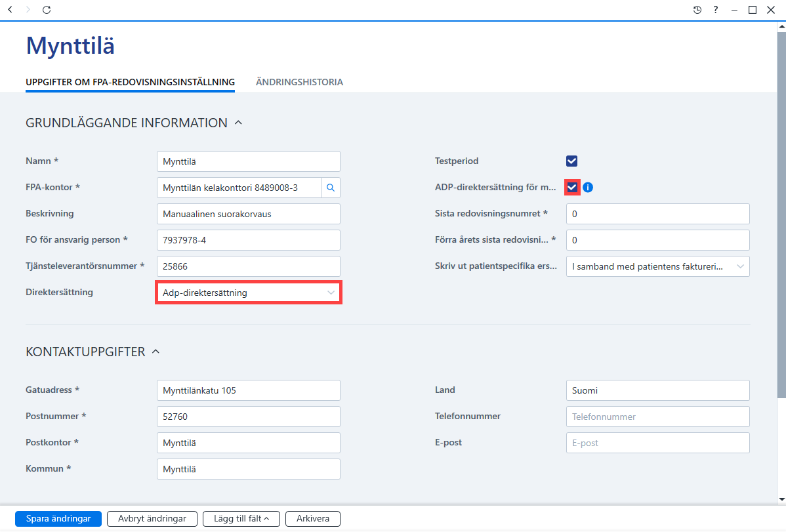The image size is (786, 532).
Task: Collapse the Kontaktuppgifter section
Action: tap(156, 352)
